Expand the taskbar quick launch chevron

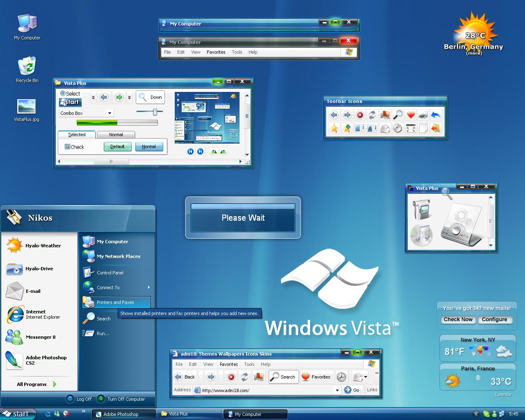[84, 411]
